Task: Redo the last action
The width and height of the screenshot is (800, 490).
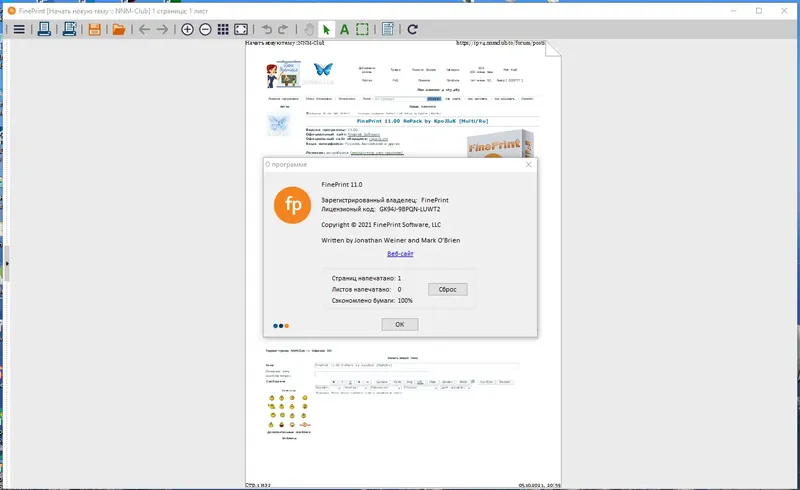Action: (283, 30)
